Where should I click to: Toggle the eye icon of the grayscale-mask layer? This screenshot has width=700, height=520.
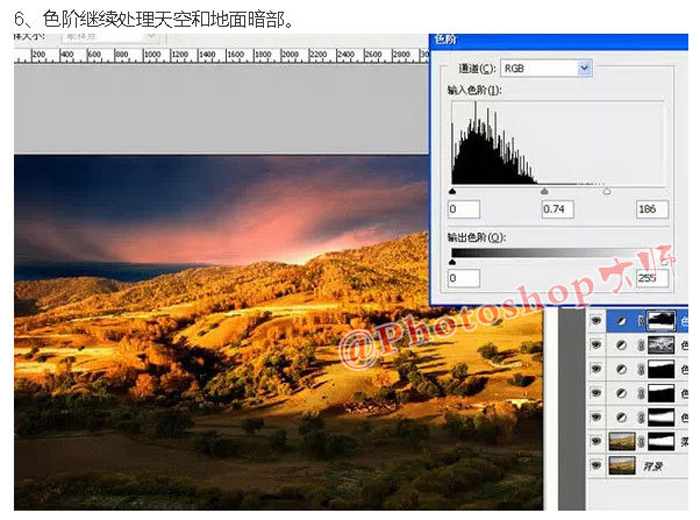(x=597, y=345)
